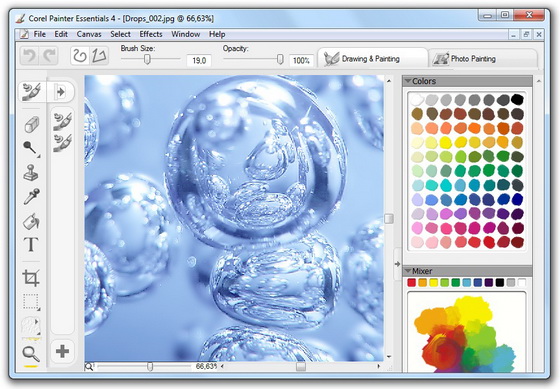Pick the second brush variant in strip
560x389 pixels.
tap(62, 143)
